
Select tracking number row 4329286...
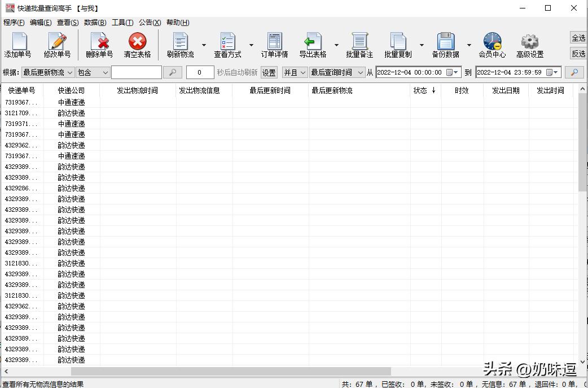pos(21,188)
